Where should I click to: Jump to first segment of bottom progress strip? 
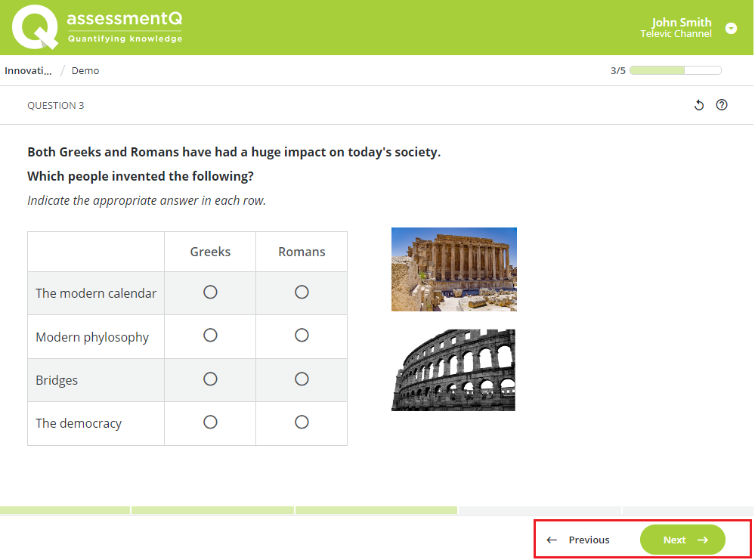click(64, 510)
